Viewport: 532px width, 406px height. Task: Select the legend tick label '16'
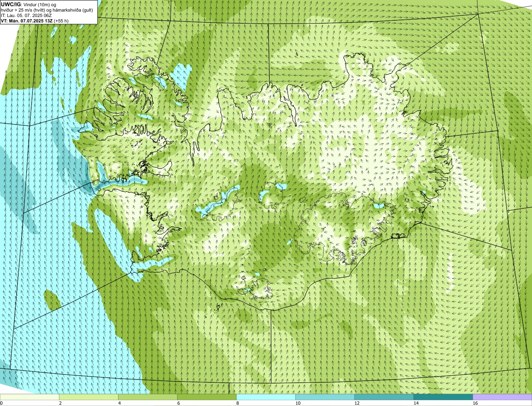[475, 403]
